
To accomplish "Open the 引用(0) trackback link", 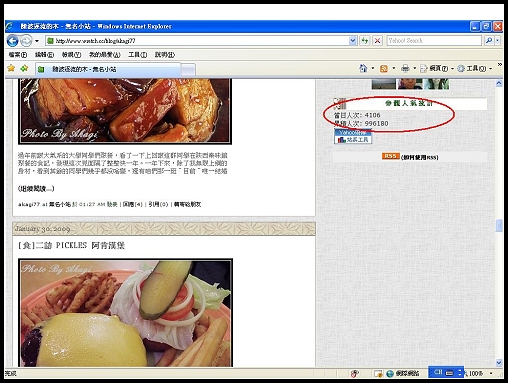I will 158,204.
